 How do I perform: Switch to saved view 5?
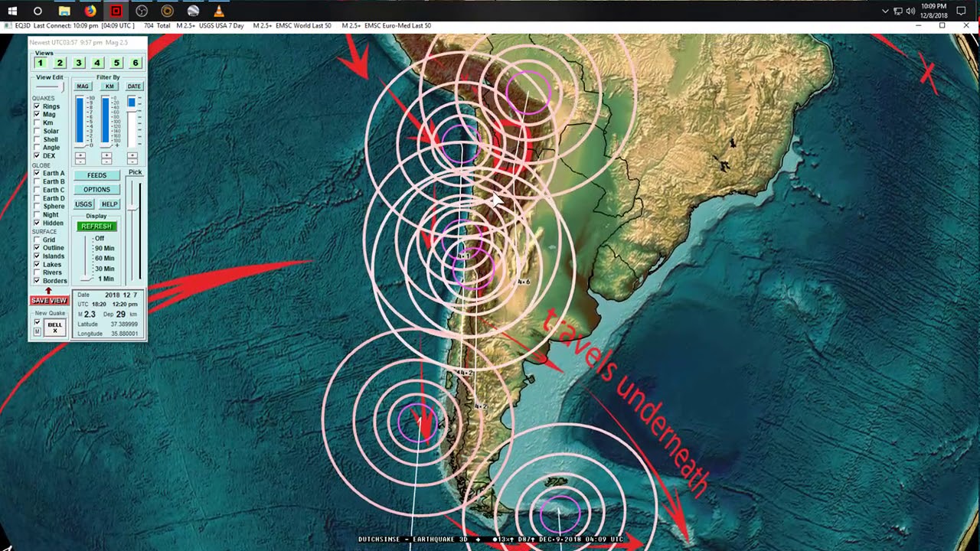[x=116, y=63]
